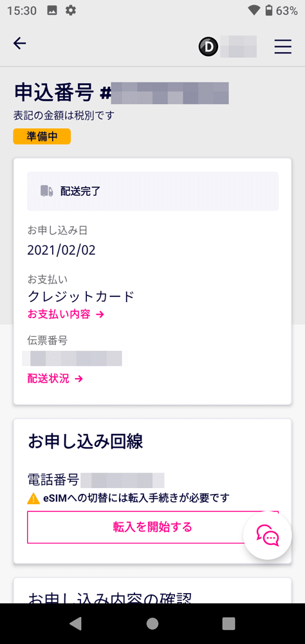Open settings gear in status bar
Viewport: 305px width, 644px height.
pyautogui.click(x=71, y=11)
